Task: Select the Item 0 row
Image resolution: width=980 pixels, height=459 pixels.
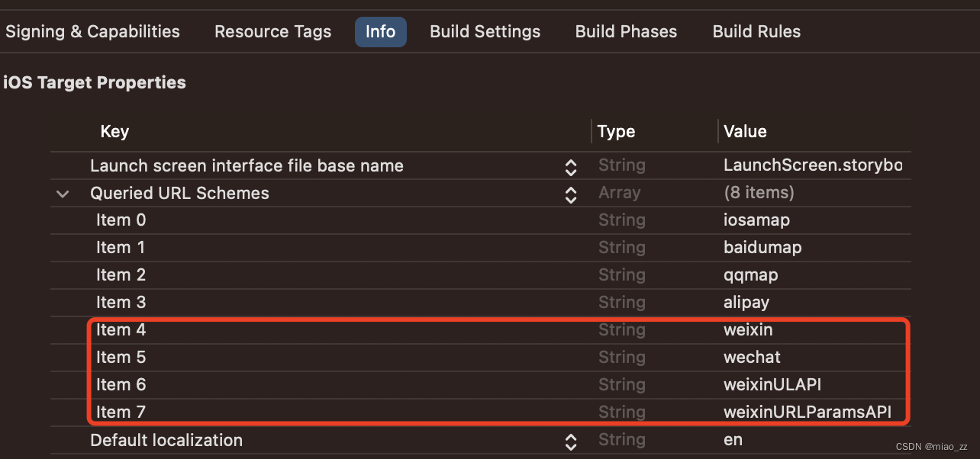Action: (x=481, y=220)
